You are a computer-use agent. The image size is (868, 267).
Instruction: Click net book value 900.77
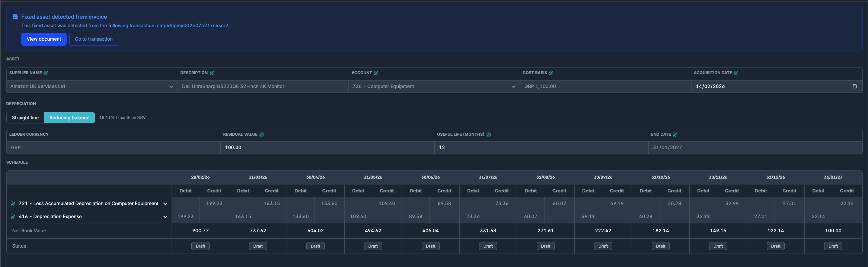pos(201,231)
